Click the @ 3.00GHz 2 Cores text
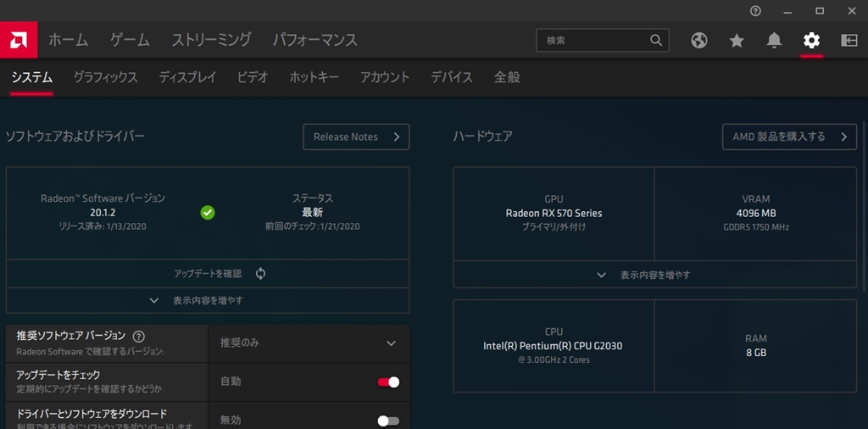Image resolution: width=868 pixels, height=429 pixels. [554, 359]
